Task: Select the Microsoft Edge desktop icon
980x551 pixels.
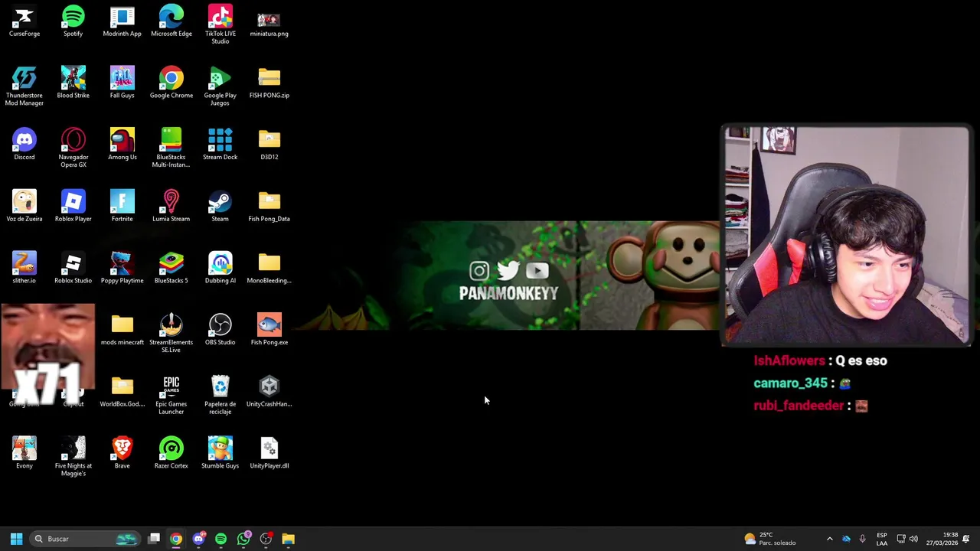Action: click(x=171, y=22)
